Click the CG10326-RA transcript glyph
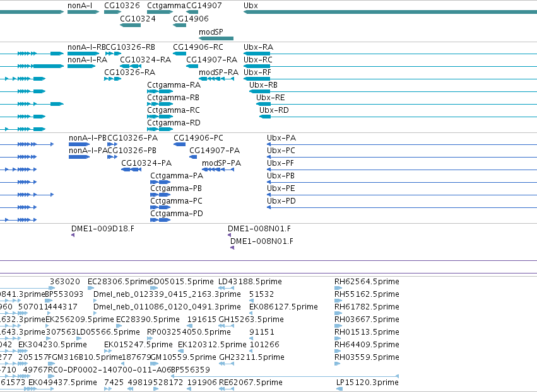 [113, 79]
